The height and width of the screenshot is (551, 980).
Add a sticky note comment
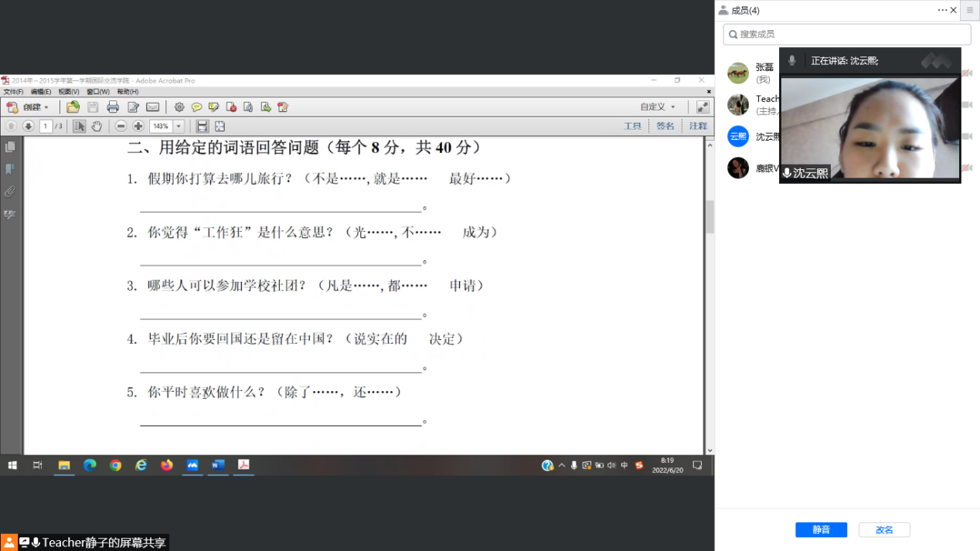point(196,107)
